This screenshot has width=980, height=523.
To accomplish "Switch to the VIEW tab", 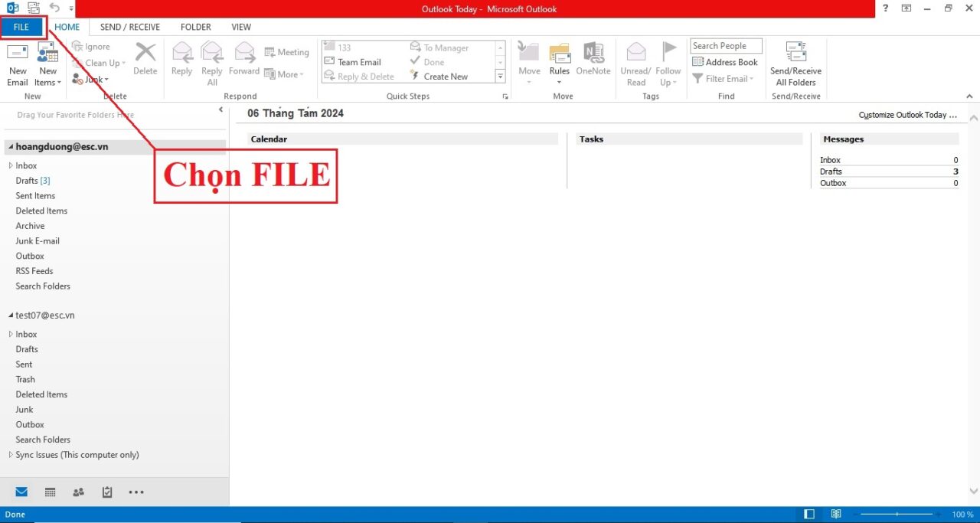I will tap(241, 27).
